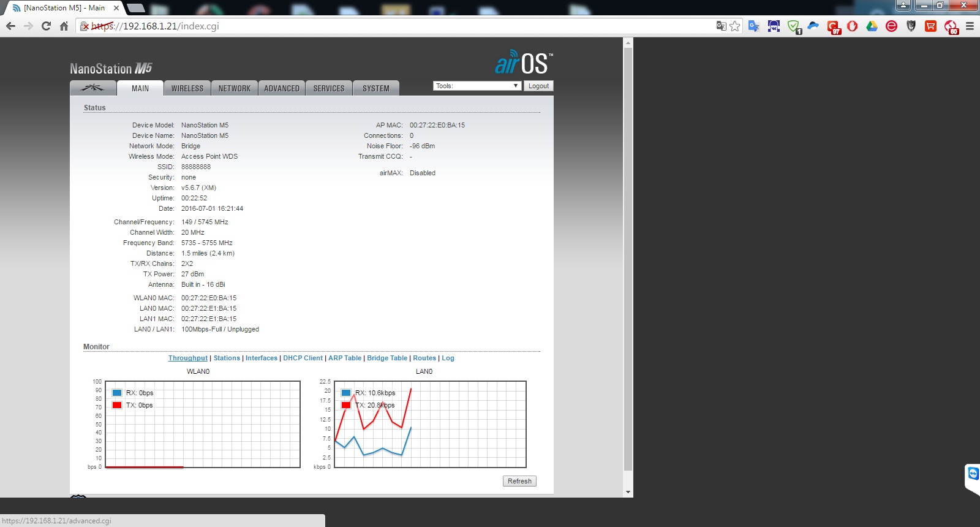The height and width of the screenshot is (527, 980).
Task: Open a new browser tab
Action: point(135,8)
